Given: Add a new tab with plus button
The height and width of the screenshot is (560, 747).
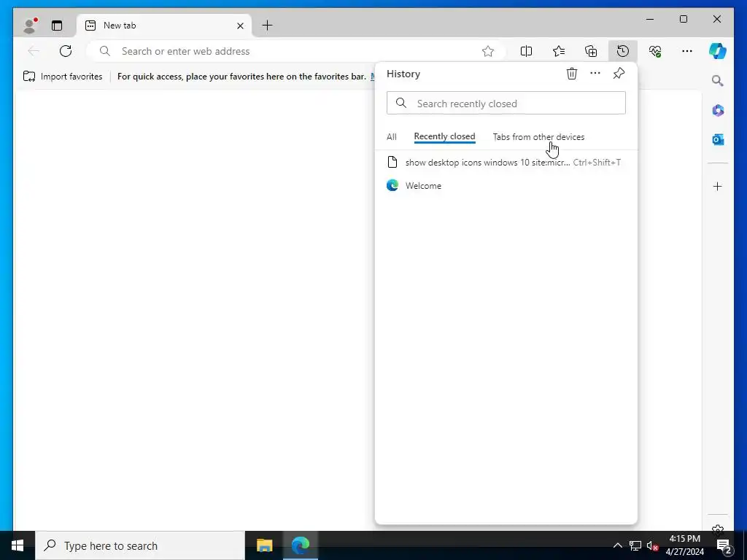Looking at the screenshot, I should 267,26.
